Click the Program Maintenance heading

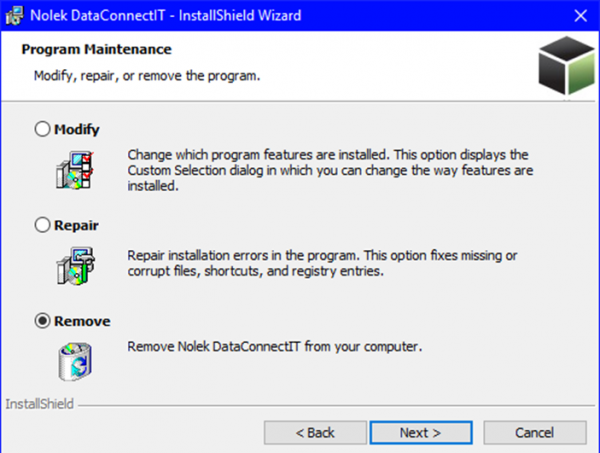pos(96,49)
